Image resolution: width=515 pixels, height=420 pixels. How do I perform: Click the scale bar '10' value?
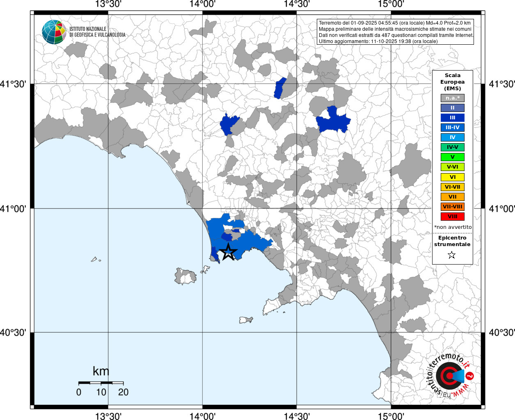pyautogui.click(x=101, y=392)
